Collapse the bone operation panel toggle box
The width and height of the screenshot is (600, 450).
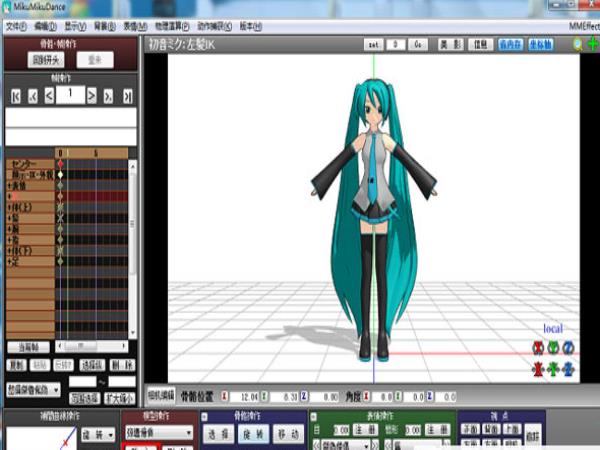204,417
